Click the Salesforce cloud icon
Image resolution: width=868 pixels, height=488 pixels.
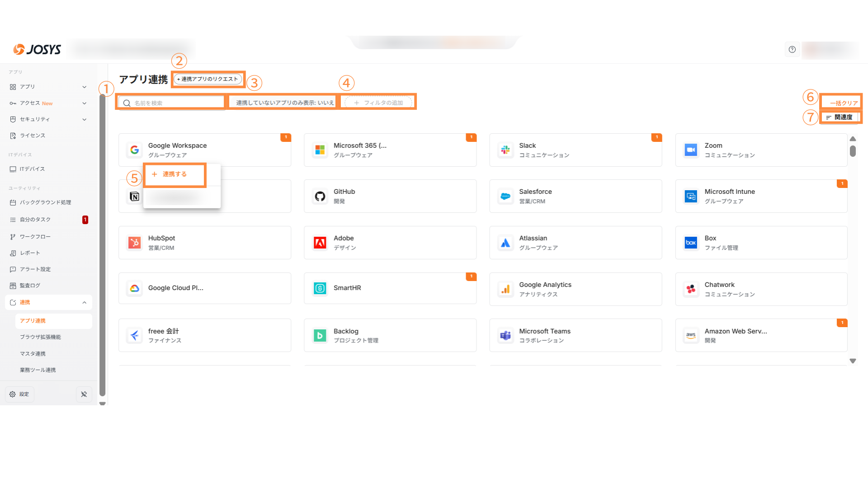(x=505, y=196)
